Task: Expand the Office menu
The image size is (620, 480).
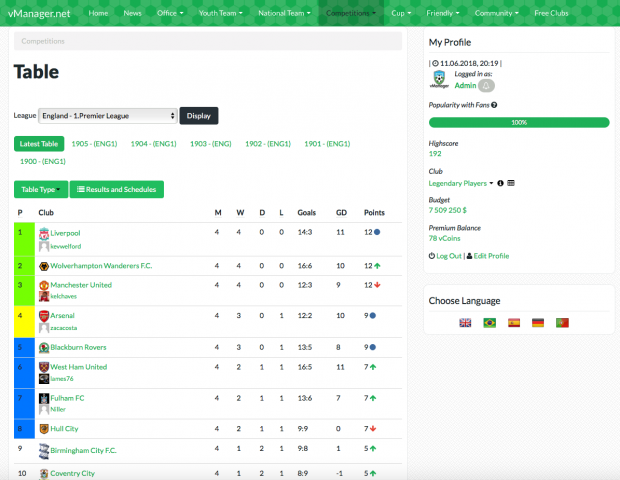Action: tap(170, 13)
